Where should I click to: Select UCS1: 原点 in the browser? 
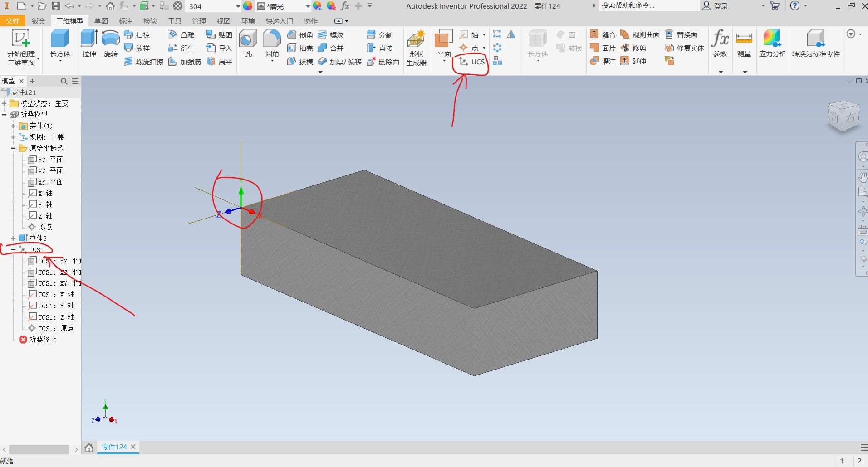click(51, 328)
